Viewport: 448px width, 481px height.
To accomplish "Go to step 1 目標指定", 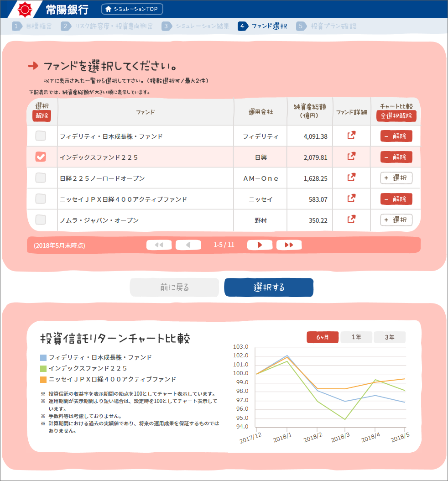I will point(32,26).
